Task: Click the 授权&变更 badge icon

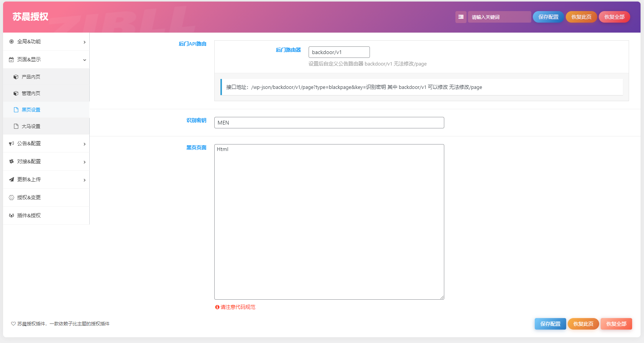Action: click(11, 197)
